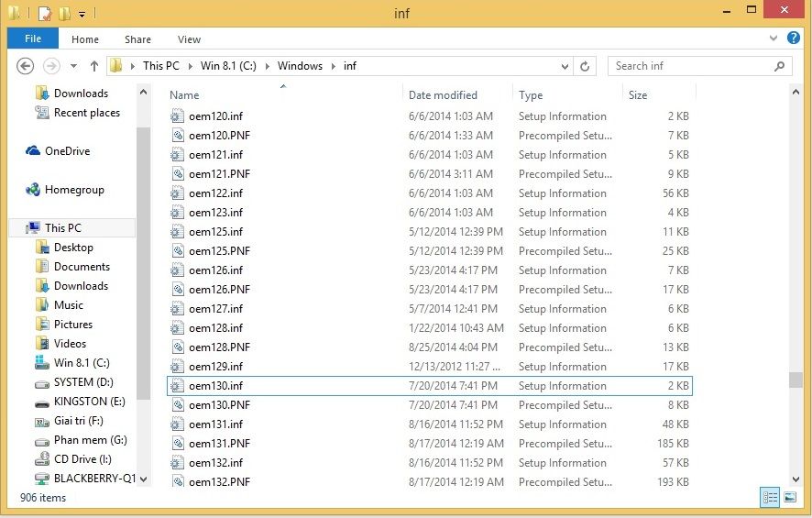Expand the ribbon with the chevron
The height and width of the screenshot is (518, 812).
[774, 38]
